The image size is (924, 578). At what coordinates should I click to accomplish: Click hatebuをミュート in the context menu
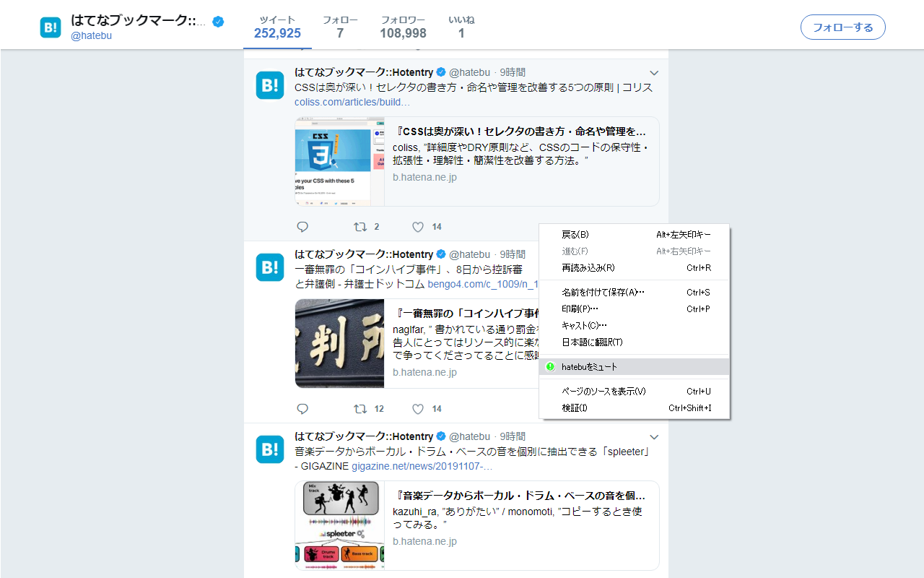pyautogui.click(x=635, y=367)
